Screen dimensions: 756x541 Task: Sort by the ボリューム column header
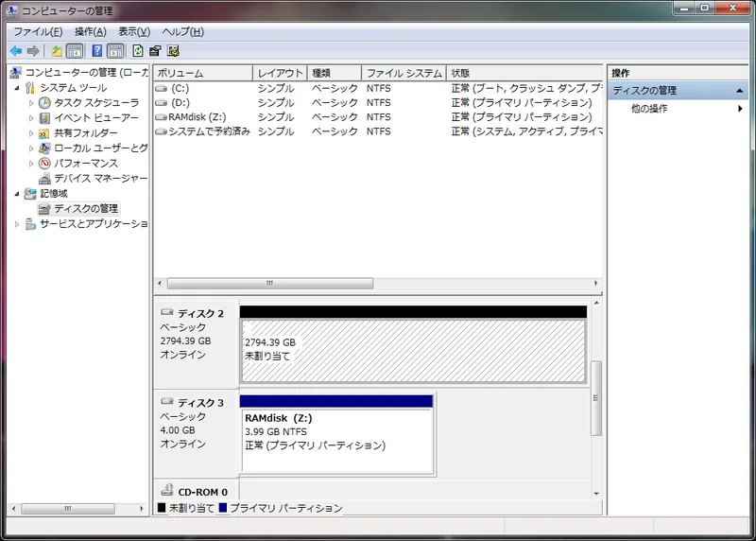(203, 74)
